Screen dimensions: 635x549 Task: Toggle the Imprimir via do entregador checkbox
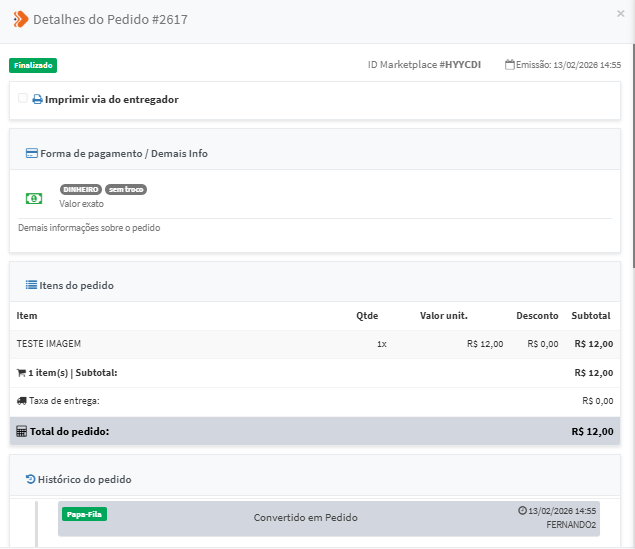(23, 99)
